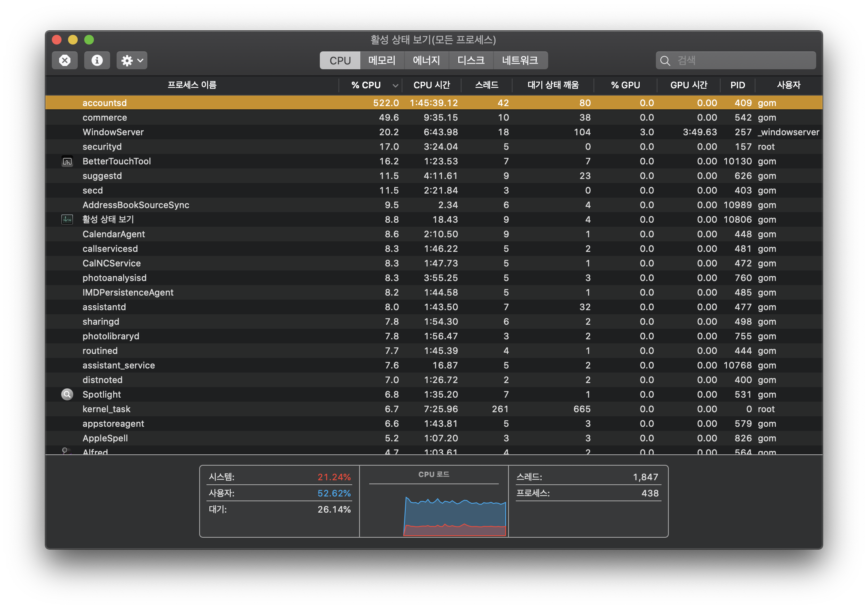Click the green zoom window button
The width and height of the screenshot is (868, 609).
[89, 40]
